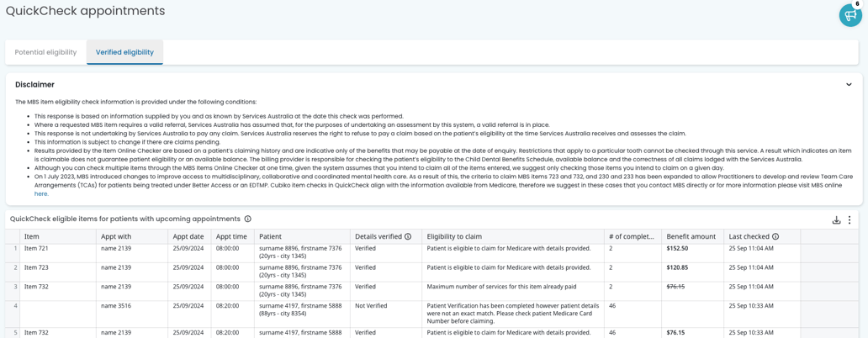Image resolution: width=868 pixels, height=338 pixels.
Task: Collapse the Disclaimer section chevron
Action: [x=849, y=85]
